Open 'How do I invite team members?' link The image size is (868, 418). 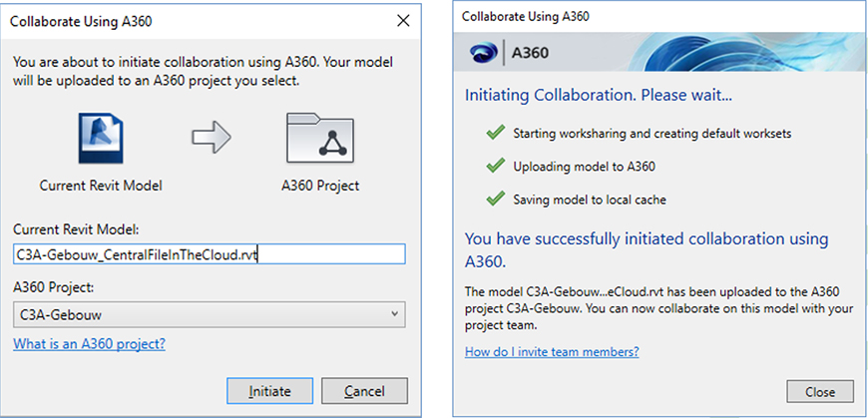pyautogui.click(x=552, y=351)
